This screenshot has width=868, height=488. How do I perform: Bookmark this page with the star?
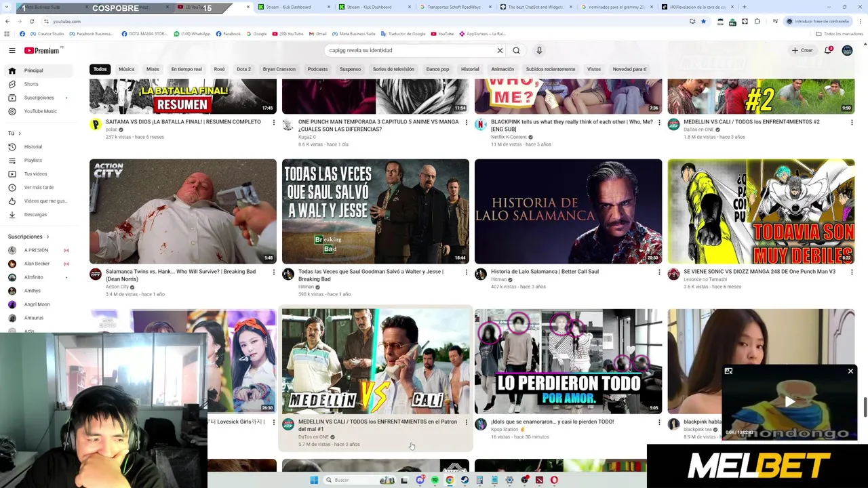click(x=703, y=21)
